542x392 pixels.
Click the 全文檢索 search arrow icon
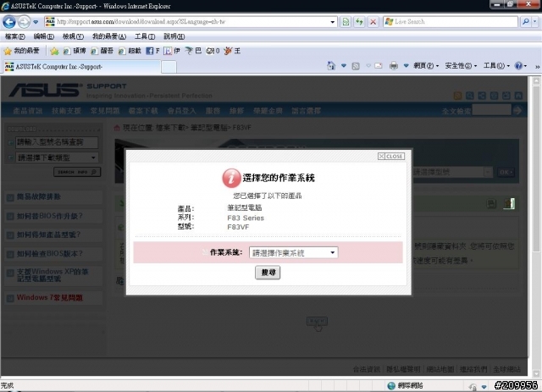pos(517,111)
